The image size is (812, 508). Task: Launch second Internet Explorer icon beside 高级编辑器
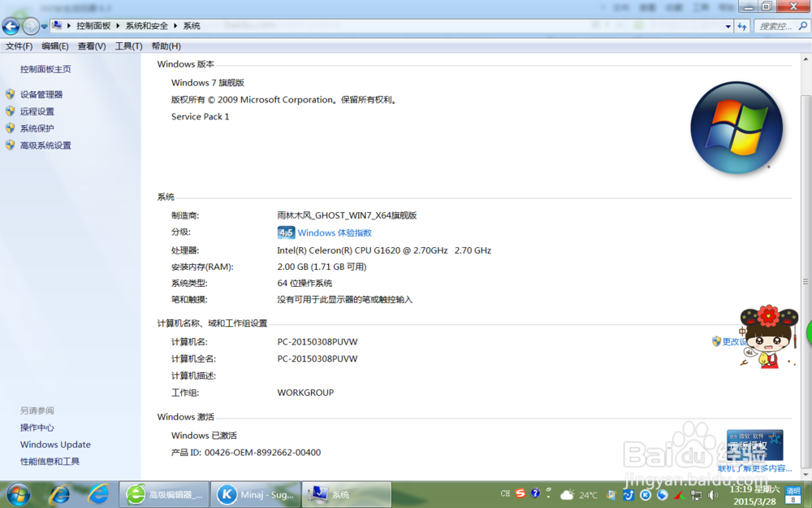click(98, 495)
